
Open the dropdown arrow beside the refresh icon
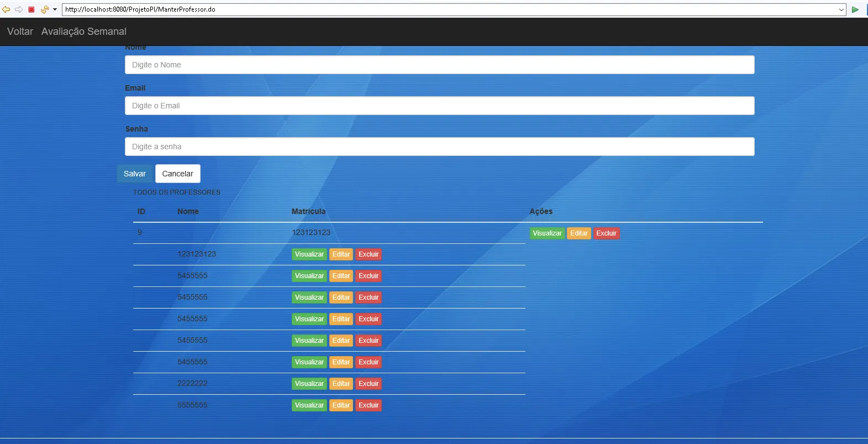pos(55,9)
